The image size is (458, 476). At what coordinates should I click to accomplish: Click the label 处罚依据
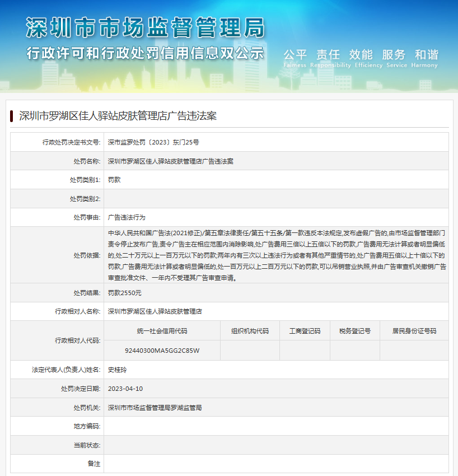(x=87, y=255)
